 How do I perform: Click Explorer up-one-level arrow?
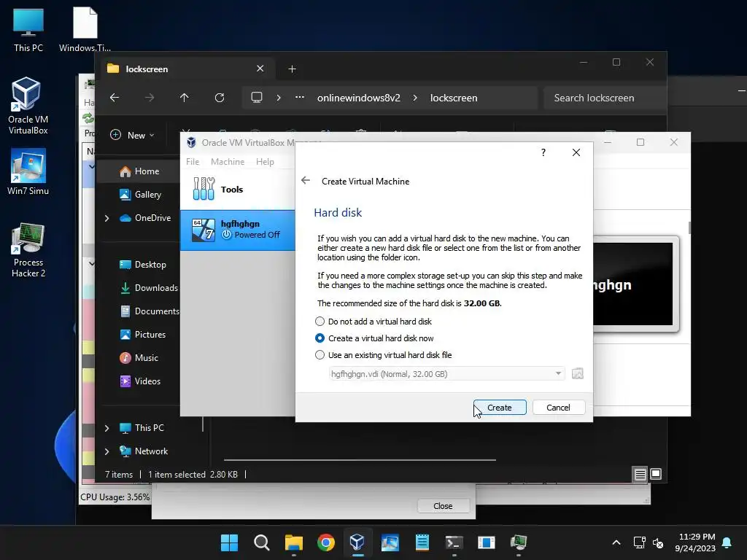point(185,98)
